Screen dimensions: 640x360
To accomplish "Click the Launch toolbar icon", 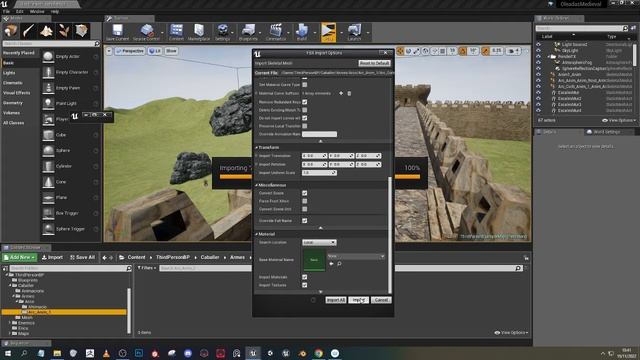I will click(x=354, y=32).
